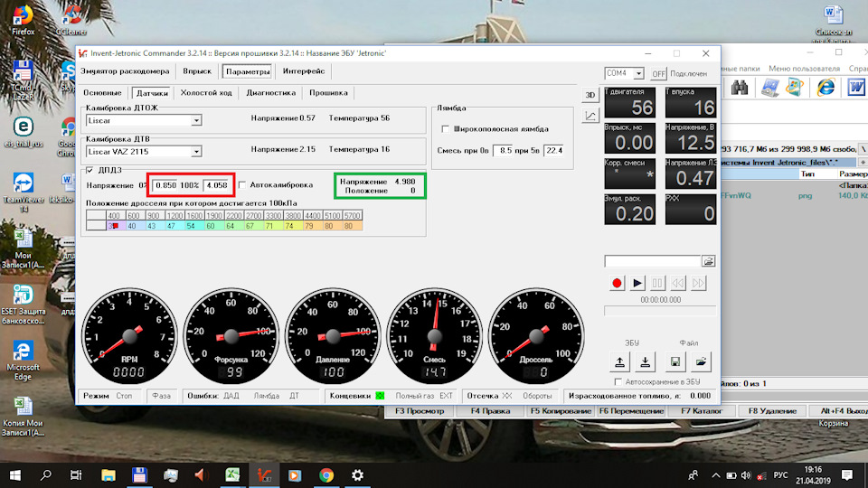Click the OFF connection button

659,74
